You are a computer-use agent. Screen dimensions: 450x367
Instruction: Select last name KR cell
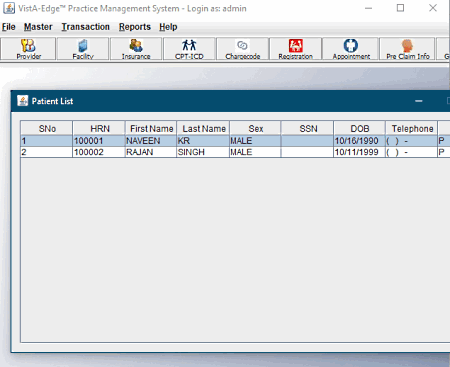click(x=203, y=141)
